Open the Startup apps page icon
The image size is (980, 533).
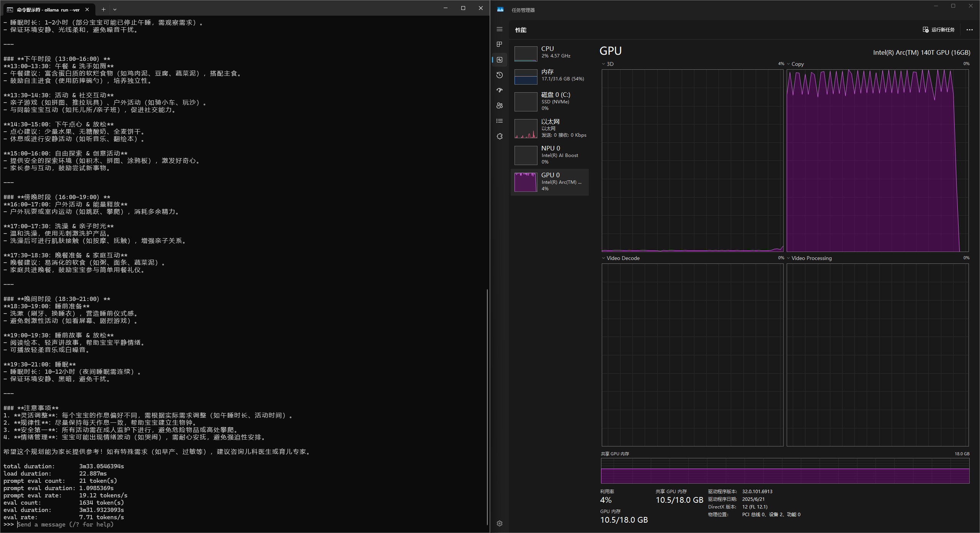pos(499,90)
